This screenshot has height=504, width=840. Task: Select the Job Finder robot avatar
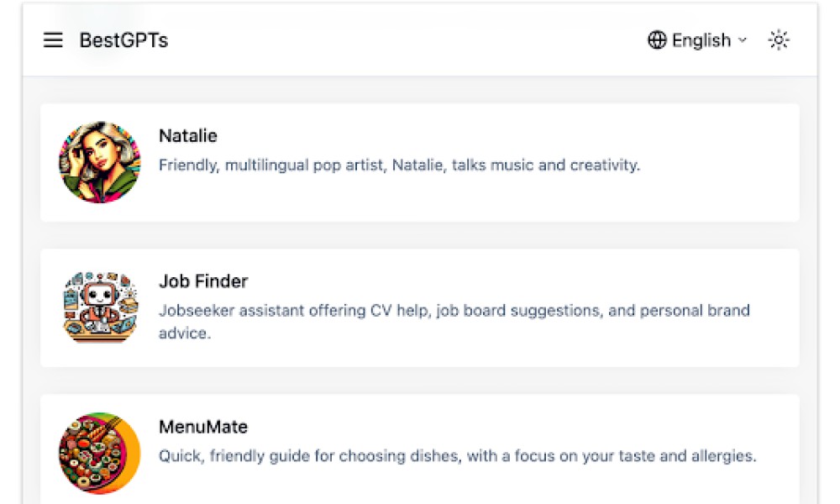pyautogui.click(x=100, y=307)
